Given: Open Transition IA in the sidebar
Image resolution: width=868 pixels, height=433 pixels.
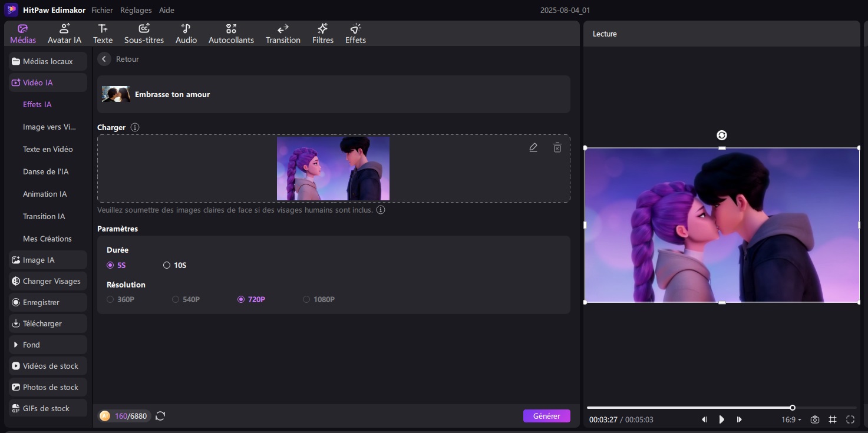Looking at the screenshot, I should click(x=44, y=216).
